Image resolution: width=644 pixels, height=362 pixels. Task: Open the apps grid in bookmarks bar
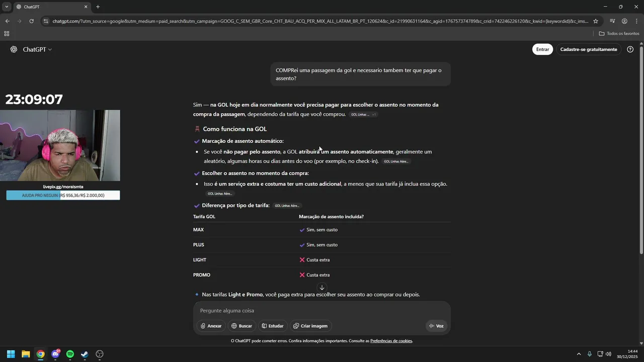(7, 34)
